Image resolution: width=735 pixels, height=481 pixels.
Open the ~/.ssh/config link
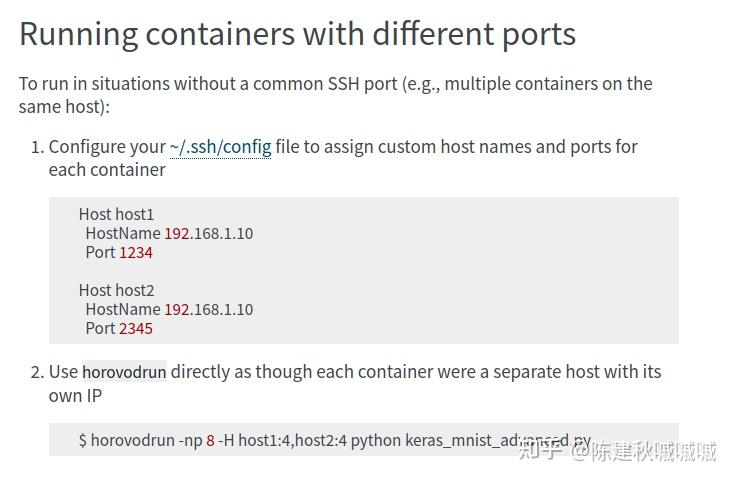(x=220, y=147)
